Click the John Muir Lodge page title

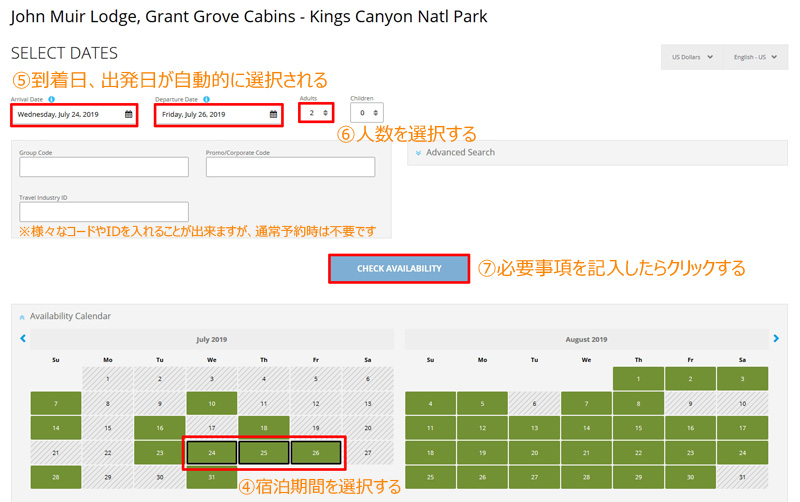point(249,17)
